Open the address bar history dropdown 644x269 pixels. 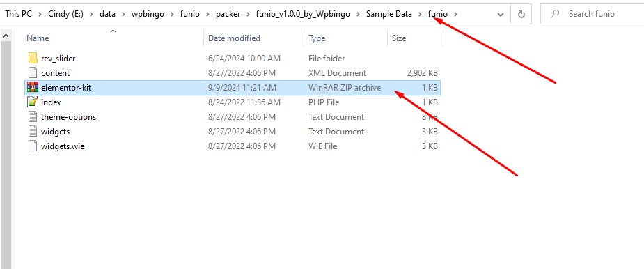[501, 15]
